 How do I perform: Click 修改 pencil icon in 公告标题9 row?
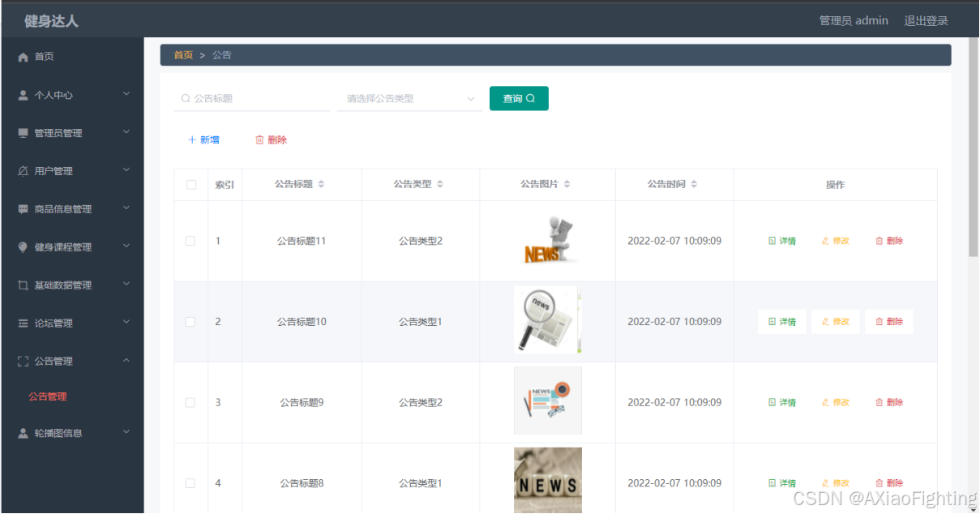point(826,403)
